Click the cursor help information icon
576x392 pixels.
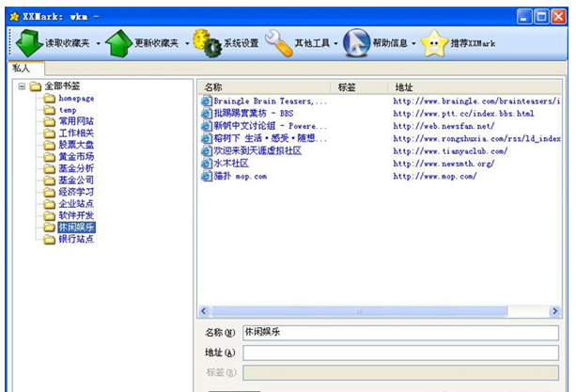tap(356, 43)
